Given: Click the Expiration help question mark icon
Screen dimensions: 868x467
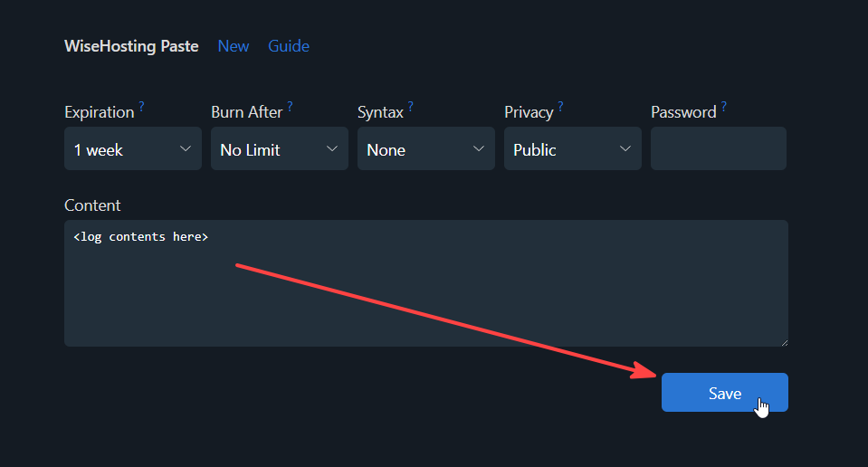Looking at the screenshot, I should 142,106.
